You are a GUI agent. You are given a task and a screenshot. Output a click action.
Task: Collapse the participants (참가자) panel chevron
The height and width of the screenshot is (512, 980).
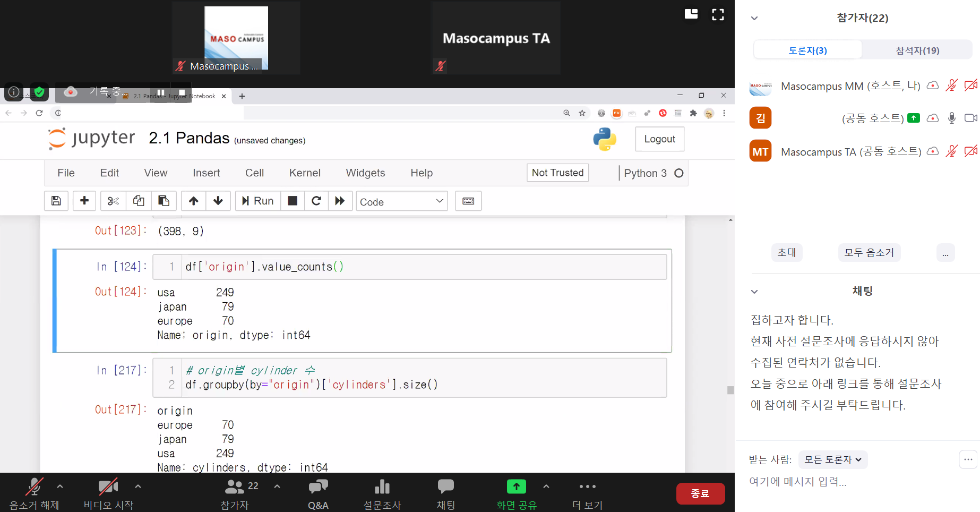754,18
